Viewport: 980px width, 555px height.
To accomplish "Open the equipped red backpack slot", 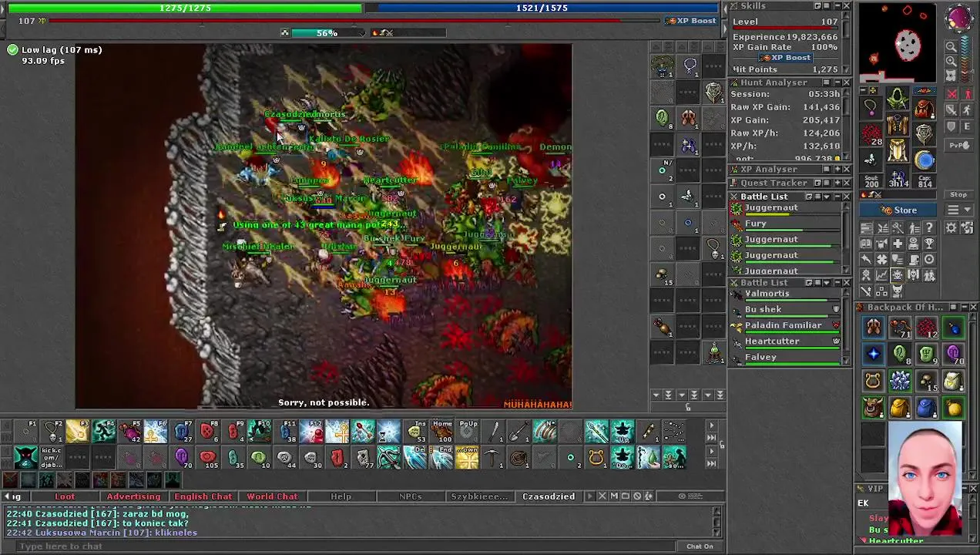I will click(925, 107).
